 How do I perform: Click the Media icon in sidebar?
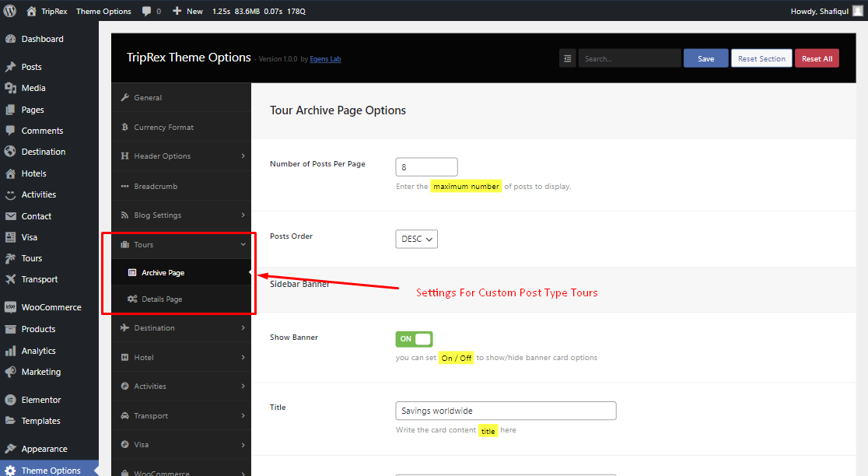11,88
